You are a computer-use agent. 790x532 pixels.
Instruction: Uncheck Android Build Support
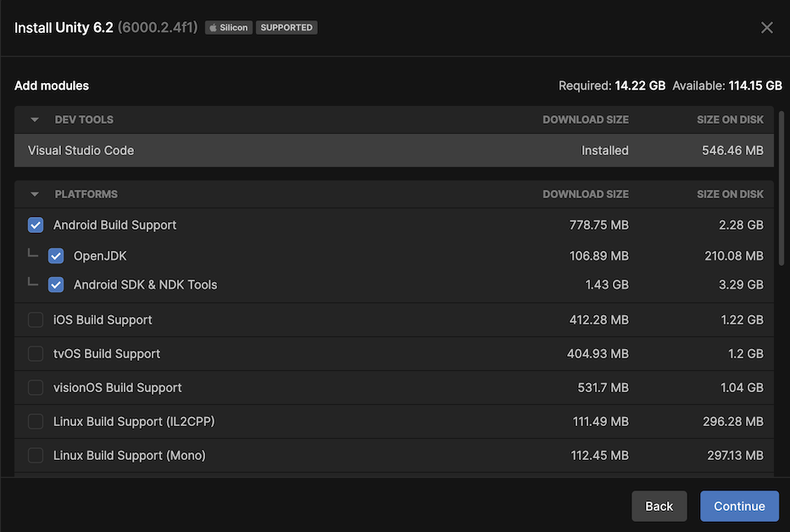(36, 225)
